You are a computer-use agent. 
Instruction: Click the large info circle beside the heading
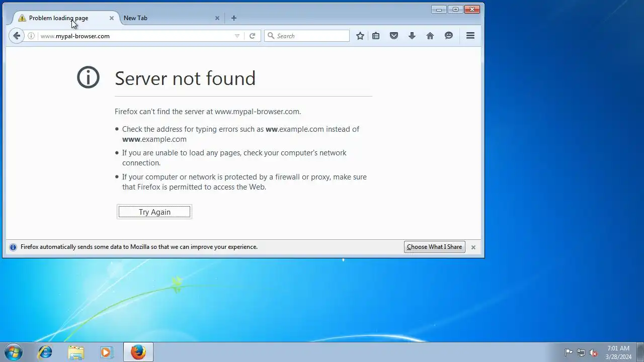(x=88, y=77)
